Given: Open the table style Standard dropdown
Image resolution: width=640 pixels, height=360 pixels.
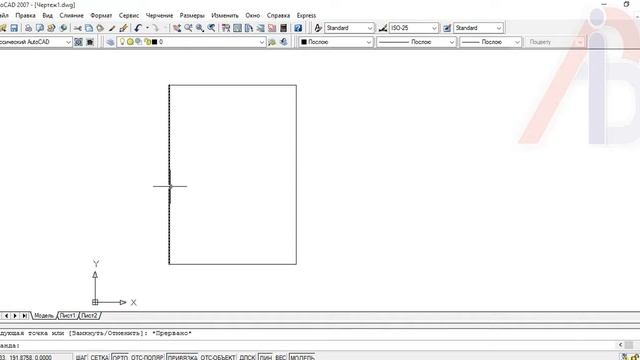Looking at the screenshot, I should (478, 28).
